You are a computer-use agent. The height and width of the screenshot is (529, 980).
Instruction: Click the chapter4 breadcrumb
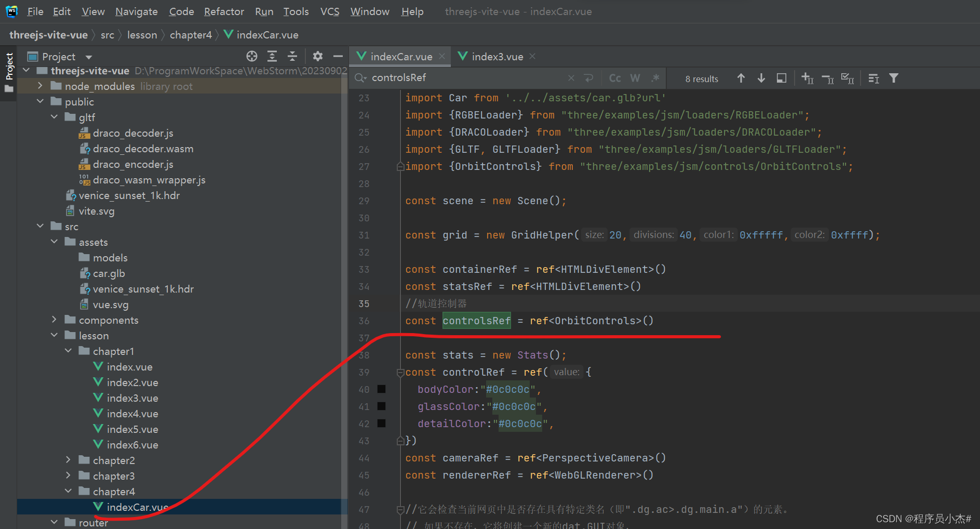pyautogui.click(x=191, y=35)
